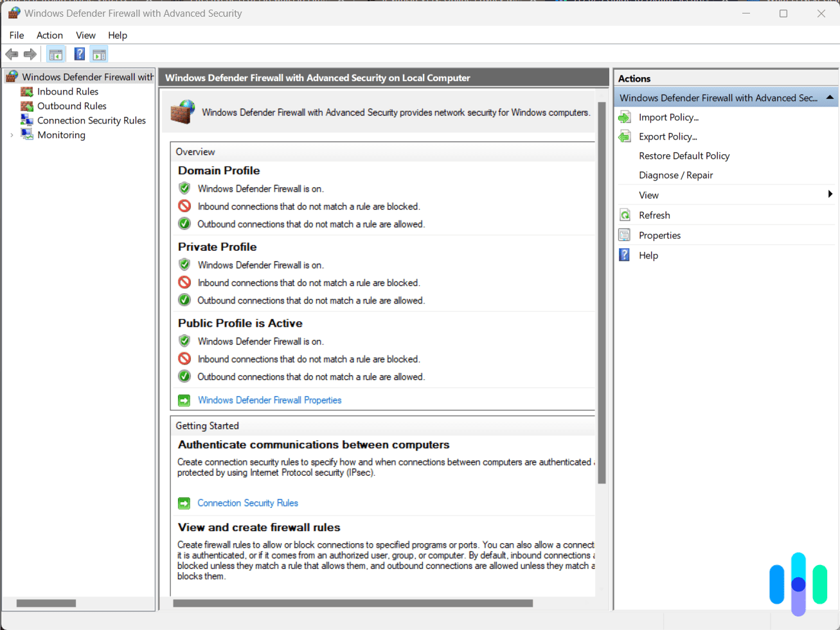Click the Import Policy icon in Actions pane
Screen dimensions: 840x630
(x=624, y=117)
